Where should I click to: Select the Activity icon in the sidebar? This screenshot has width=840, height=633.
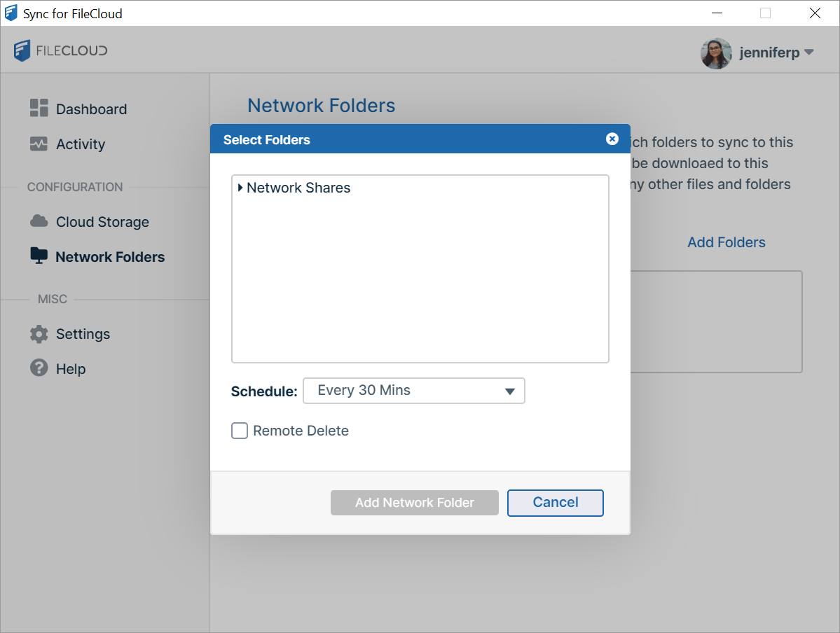pos(39,144)
